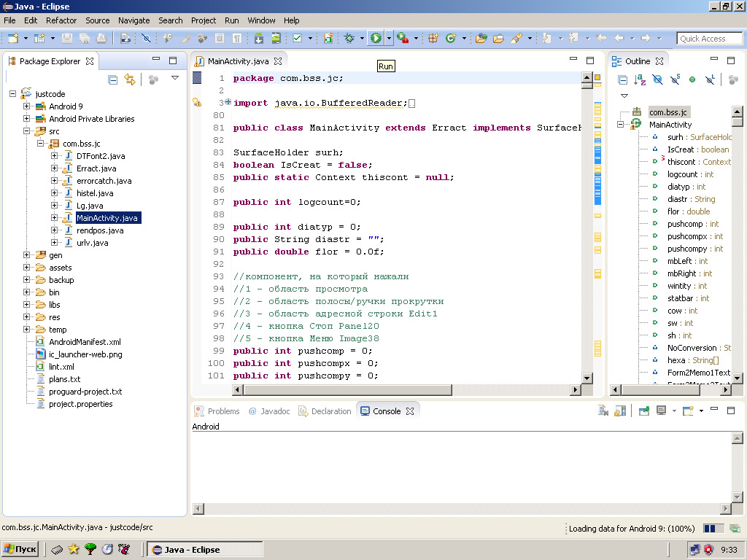Screen dimensions: 747x560
Task: Click the Debug bug icon
Action: [x=349, y=38]
